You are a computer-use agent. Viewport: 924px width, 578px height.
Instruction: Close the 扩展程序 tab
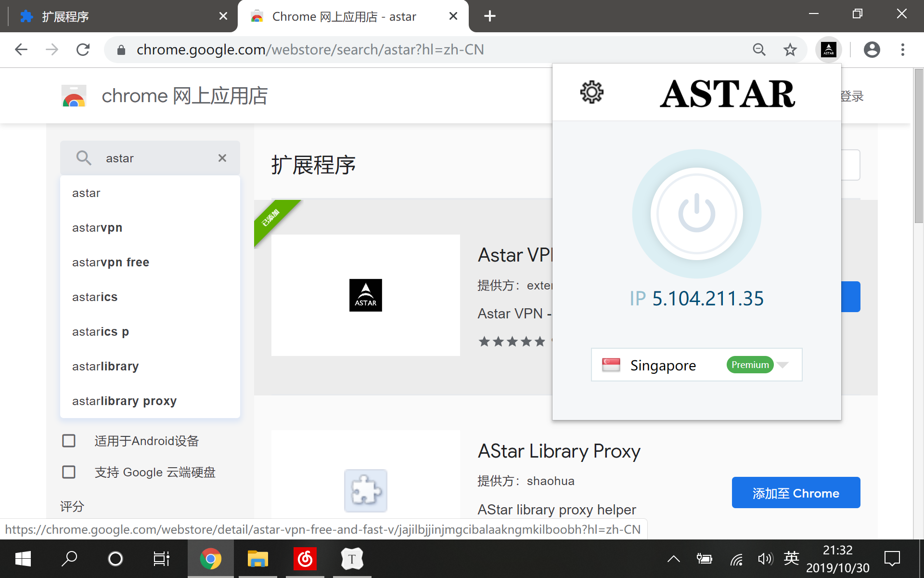click(223, 16)
